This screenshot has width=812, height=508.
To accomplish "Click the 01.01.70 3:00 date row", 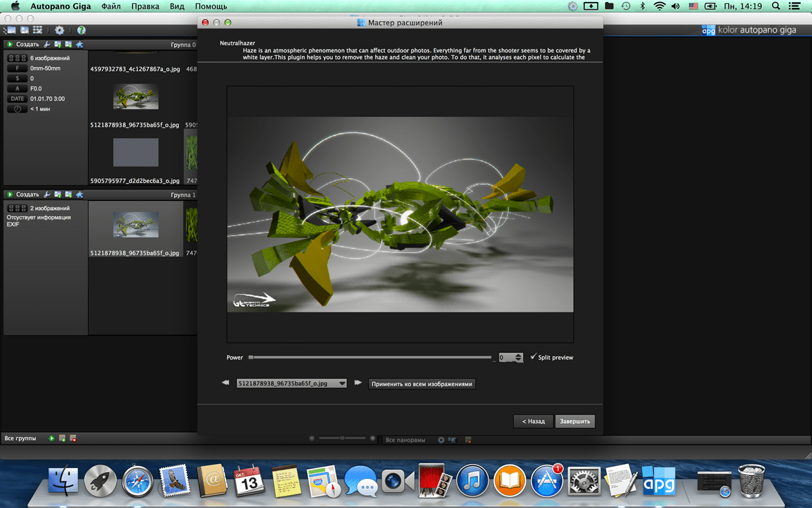I will click(36, 99).
